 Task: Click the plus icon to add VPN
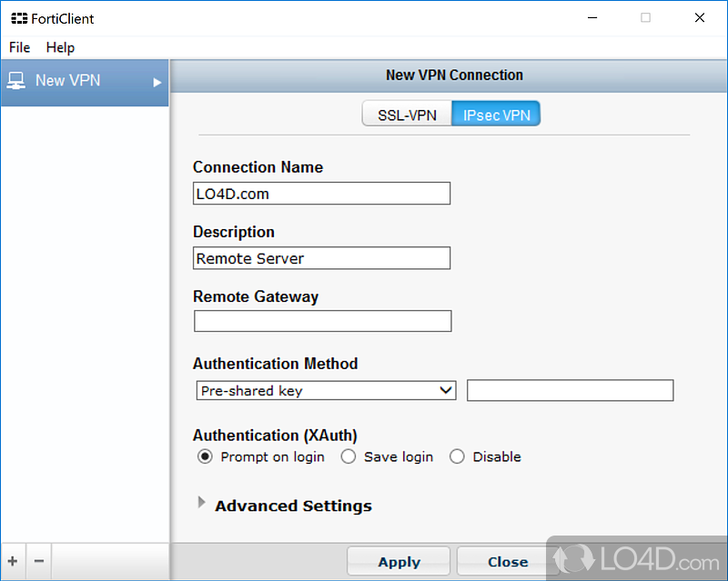[13, 561]
